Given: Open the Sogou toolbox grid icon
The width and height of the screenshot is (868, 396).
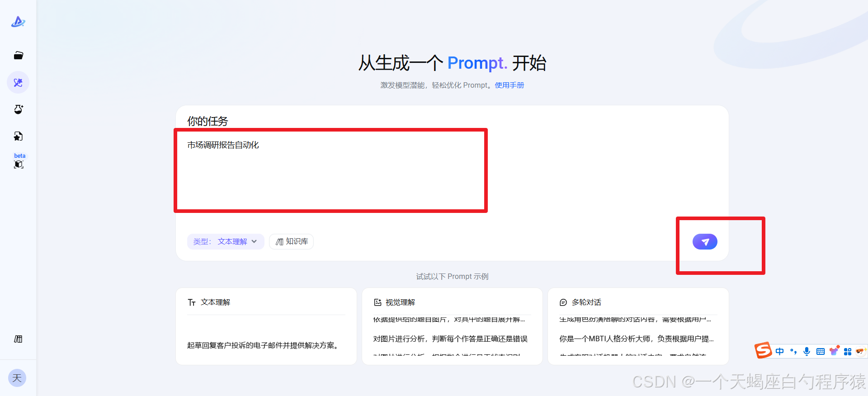Looking at the screenshot, I should pyautogui.click(x=848, y=351).
